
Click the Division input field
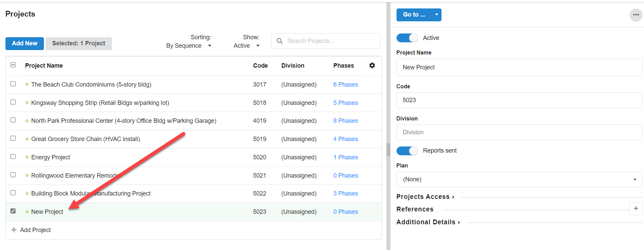[x=519, y=132]
